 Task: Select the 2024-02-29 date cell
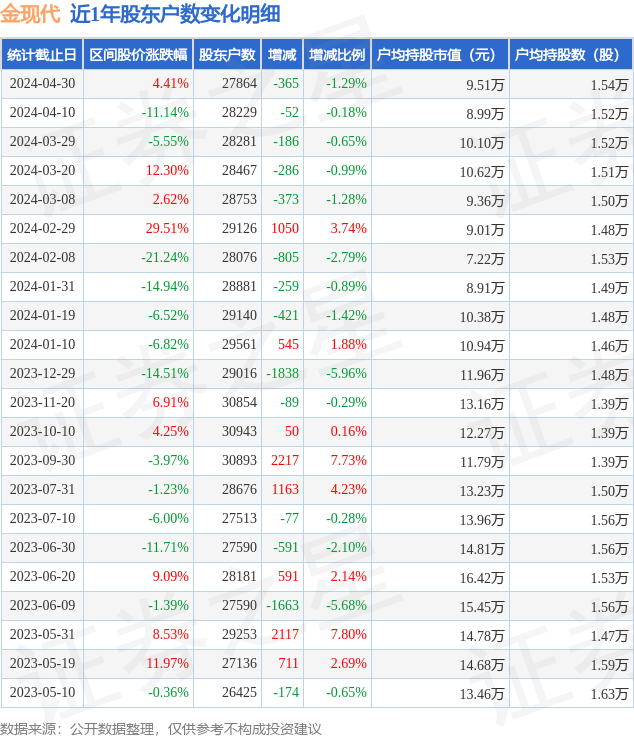point(41,229)
